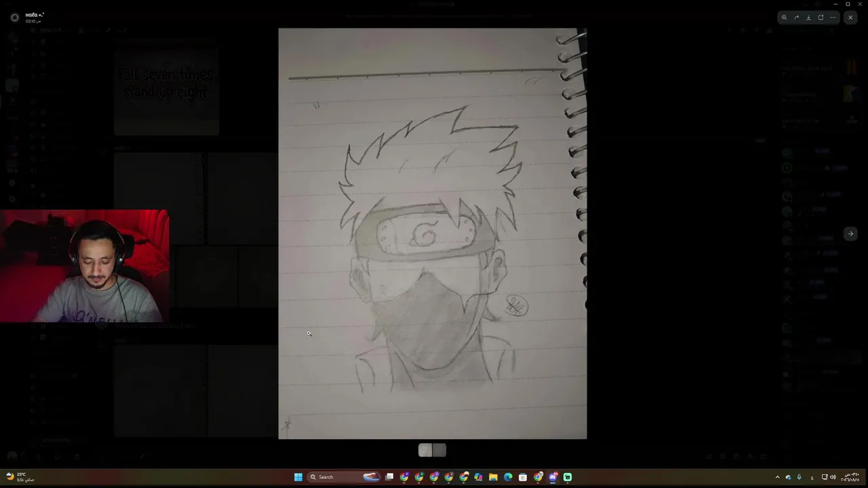
Task: Open File Explorer from the taskbar
Action: [494, 477]
